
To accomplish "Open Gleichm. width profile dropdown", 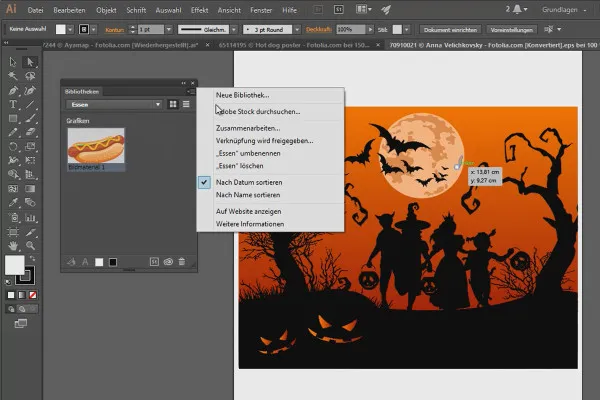I will coord(234,29).
